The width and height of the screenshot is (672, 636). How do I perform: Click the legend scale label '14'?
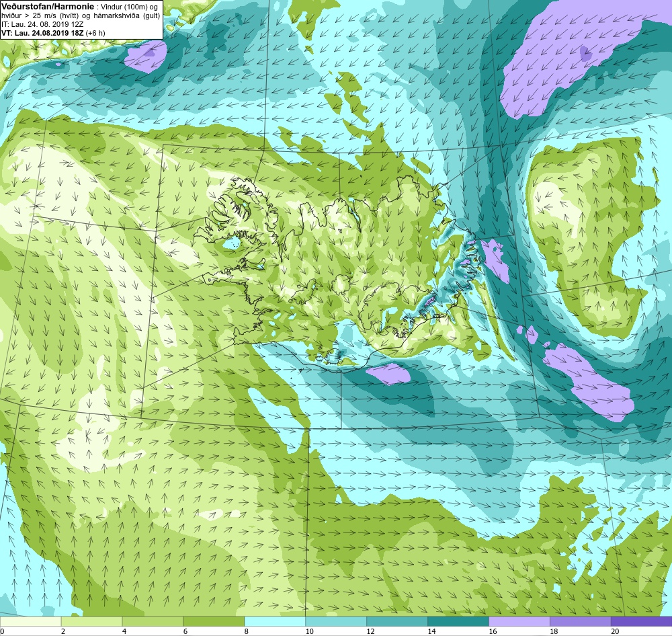click(431, 631)
